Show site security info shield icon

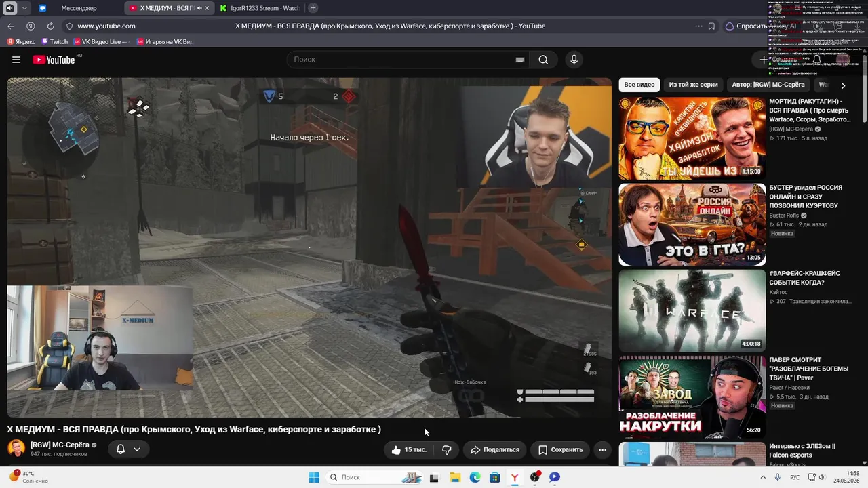(68, 26)
